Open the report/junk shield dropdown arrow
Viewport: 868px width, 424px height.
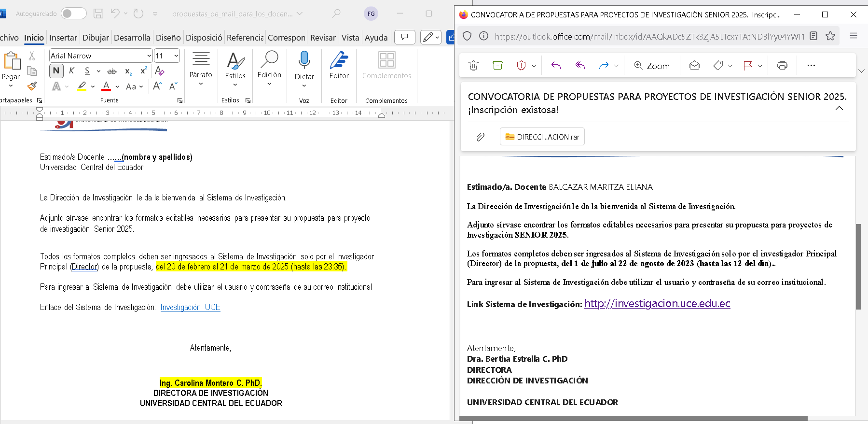tap(534, 66)
